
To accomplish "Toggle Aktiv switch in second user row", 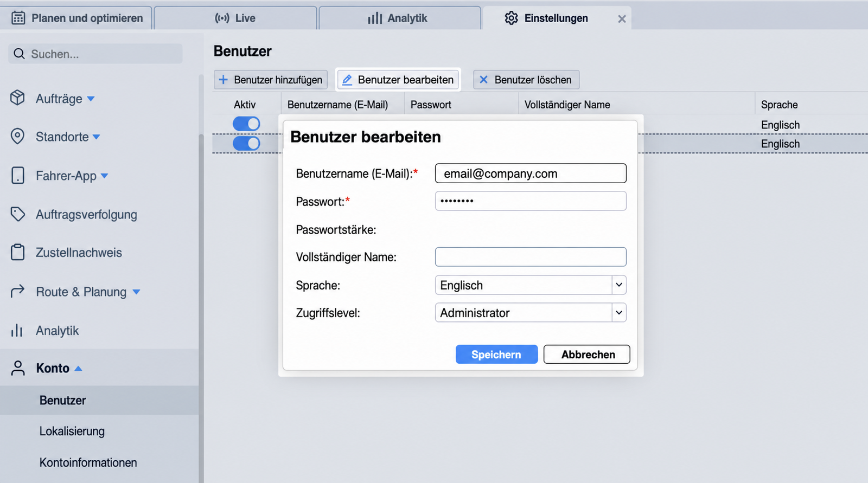I will click(246, 143).
